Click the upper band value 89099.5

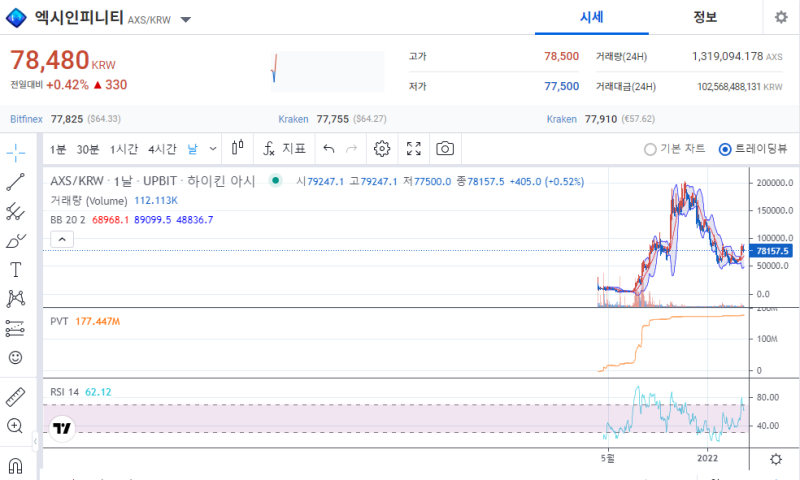[x=153, y=220]
